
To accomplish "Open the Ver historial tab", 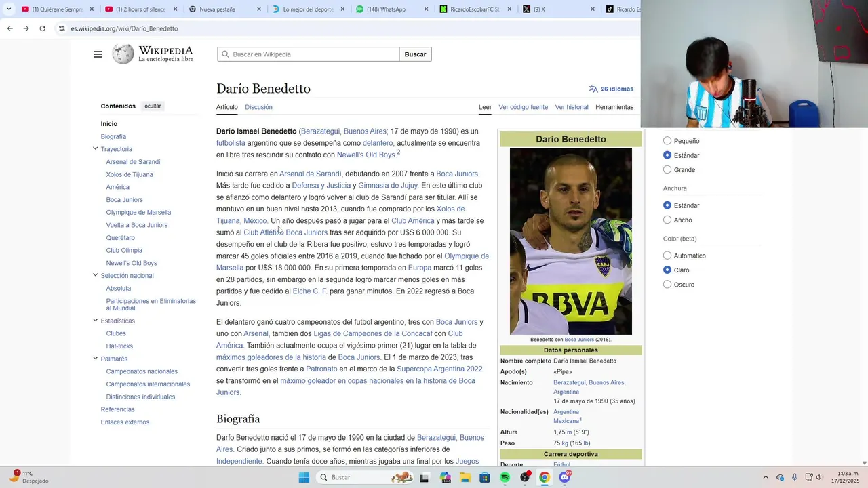I will [x=572, y=107].
